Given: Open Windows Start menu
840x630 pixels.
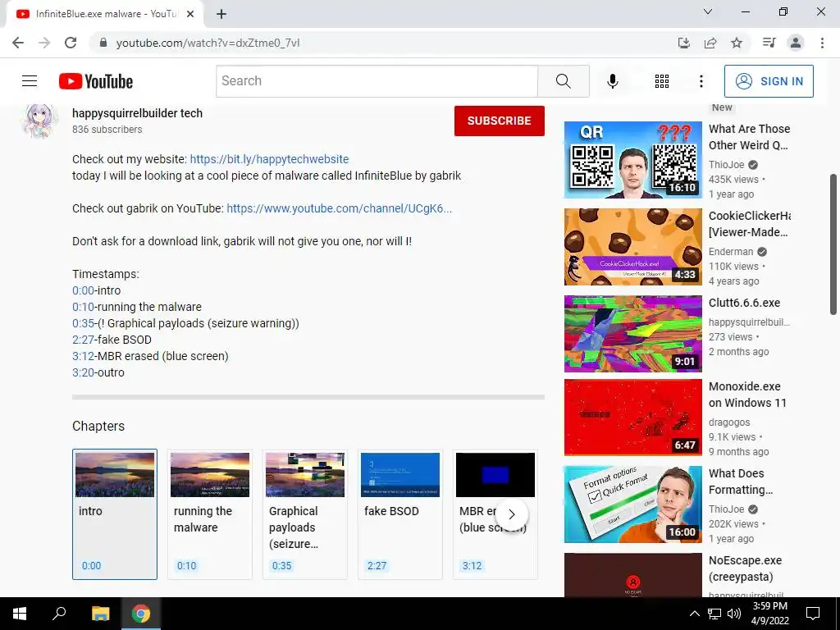Looking at the screenshot, I should pos(20,614).
